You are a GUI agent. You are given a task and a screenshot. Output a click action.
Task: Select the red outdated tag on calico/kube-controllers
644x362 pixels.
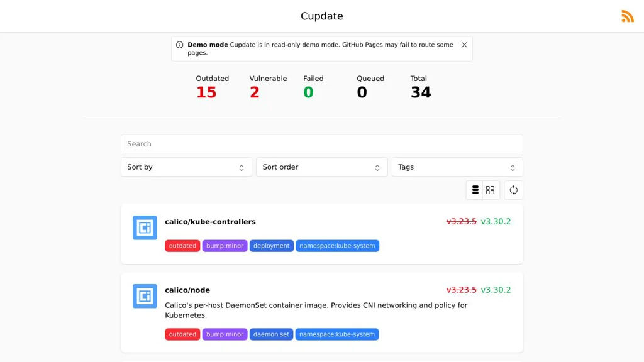click(182, 246)
